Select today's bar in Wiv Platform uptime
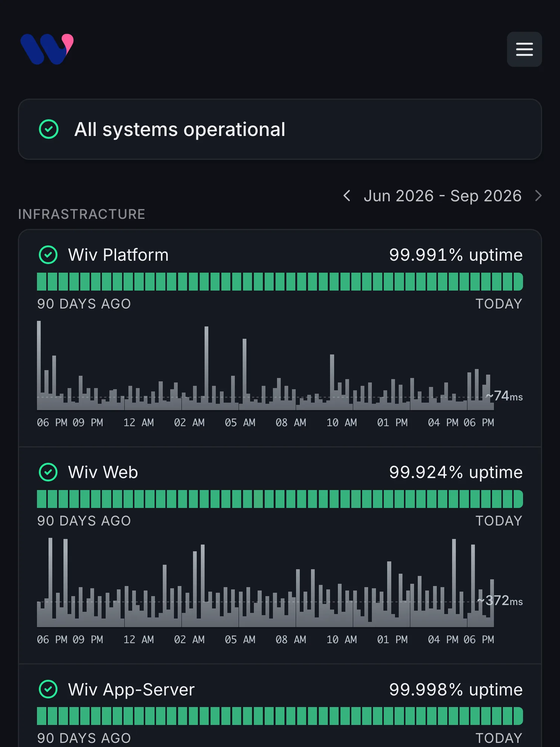The image size is (560, 747). (518, 282)
